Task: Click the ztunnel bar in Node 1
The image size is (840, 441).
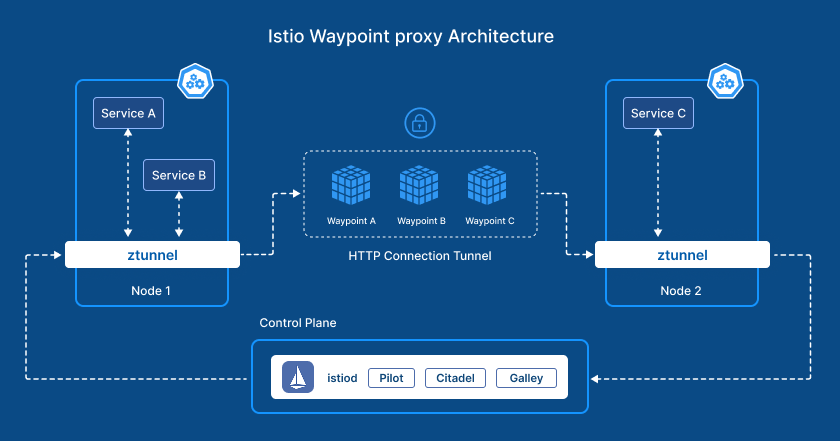Action: (x=153, y=255)
